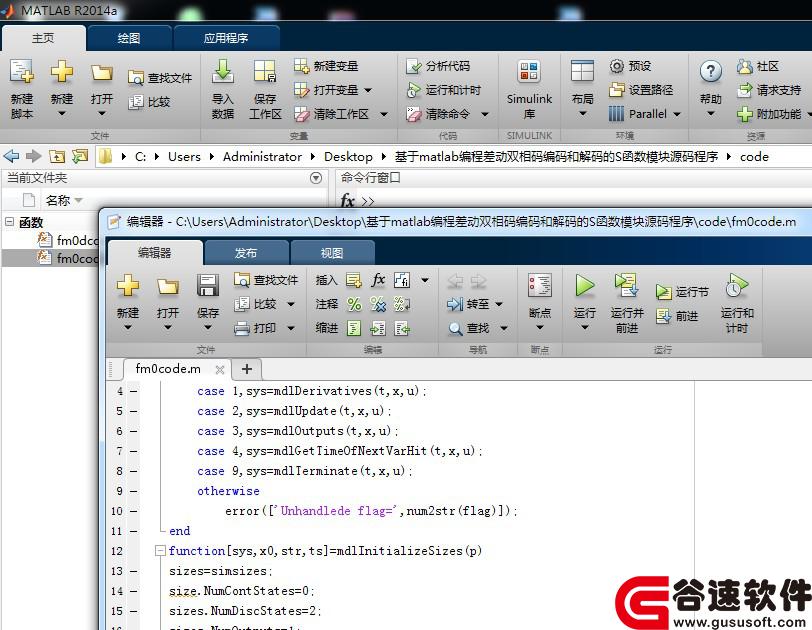Click the Run and Time (运行和计时) button in main toolbar
The height and width of the screenshot is (630, 812).
[444, 90]
